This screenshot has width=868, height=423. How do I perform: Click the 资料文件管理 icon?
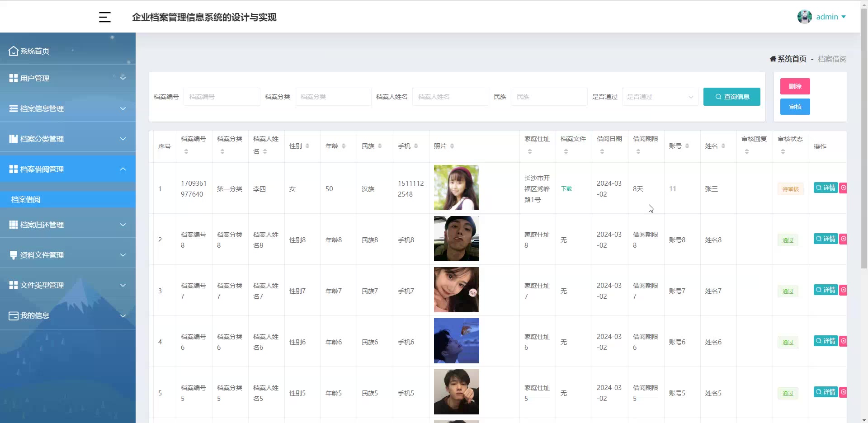14,255
